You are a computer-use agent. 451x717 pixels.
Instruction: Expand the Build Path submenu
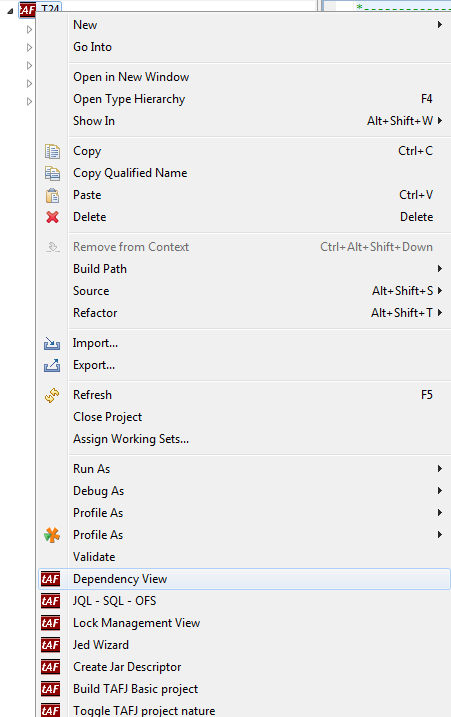(439, 268)
